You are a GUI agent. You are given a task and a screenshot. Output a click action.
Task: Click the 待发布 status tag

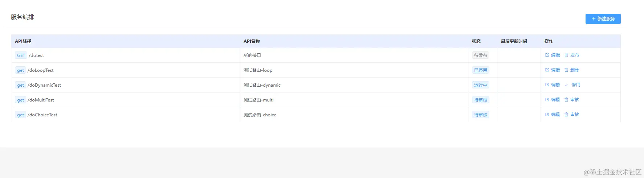[x=480, y=55]
